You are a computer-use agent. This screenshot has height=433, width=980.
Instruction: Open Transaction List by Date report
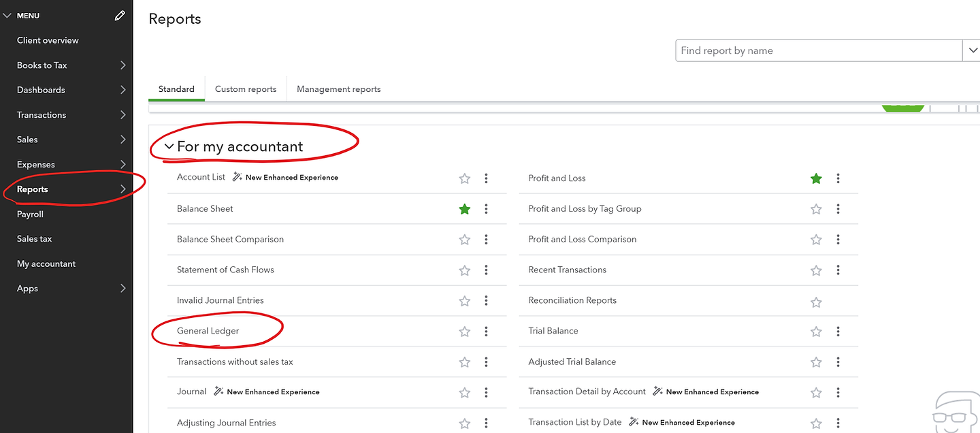click(575, 422)
